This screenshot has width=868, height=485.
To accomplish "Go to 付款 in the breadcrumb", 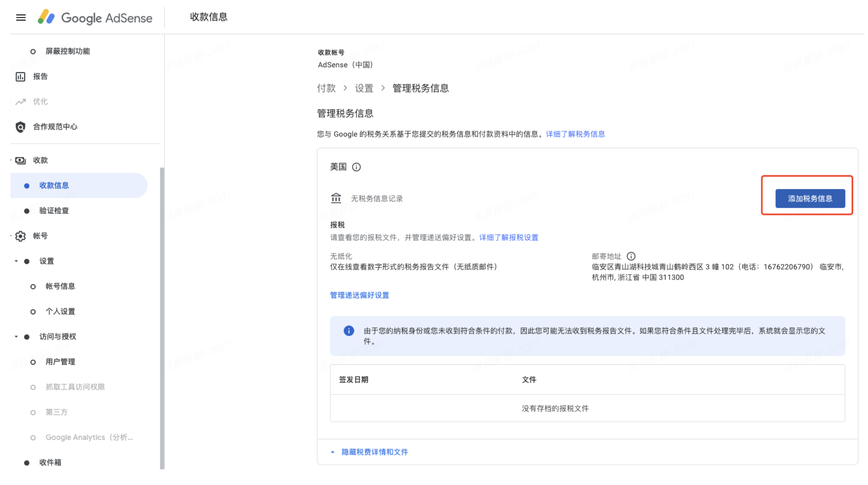I will 326,88.
